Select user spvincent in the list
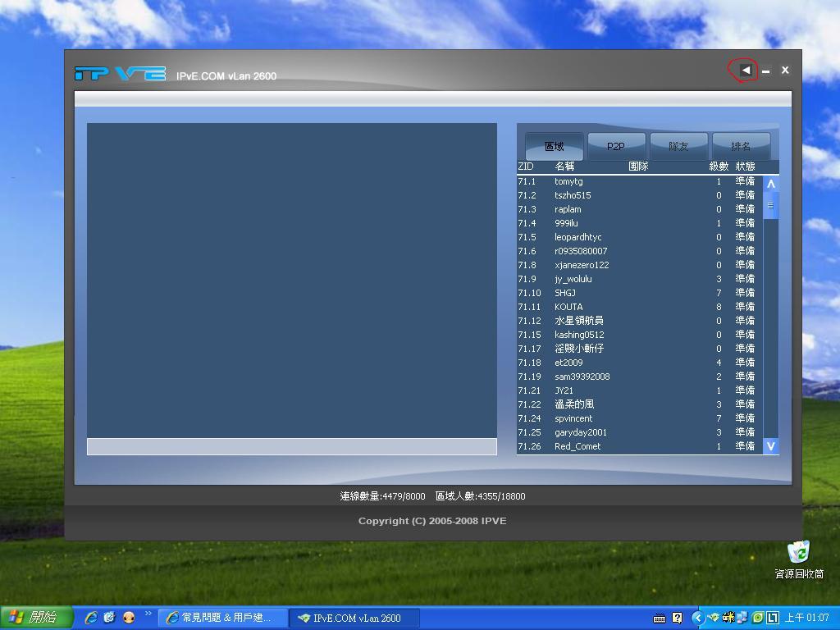The image size is (840, 630). (640, 418)
